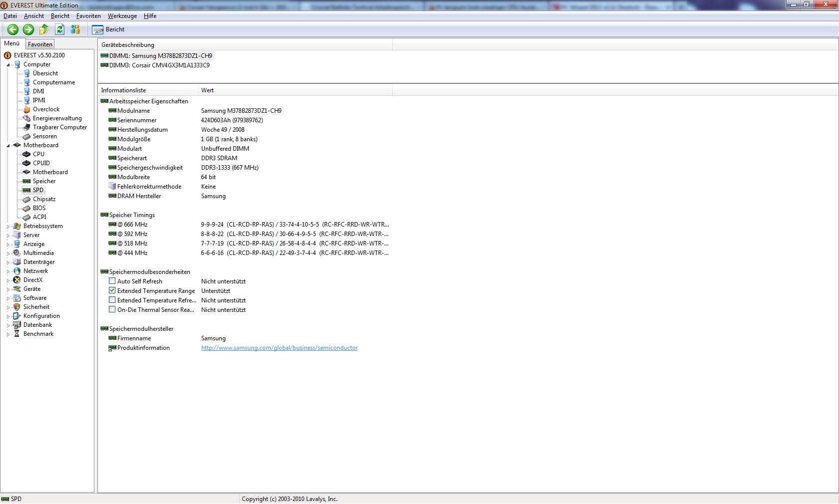
Task: Select SPD in the tree
Action: click(38, 190)
